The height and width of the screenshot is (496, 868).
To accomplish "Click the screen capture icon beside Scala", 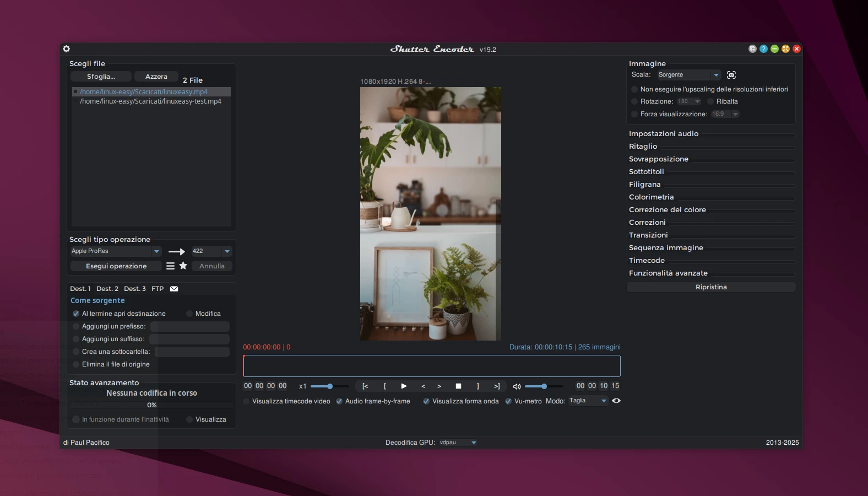I will (731, 75).
